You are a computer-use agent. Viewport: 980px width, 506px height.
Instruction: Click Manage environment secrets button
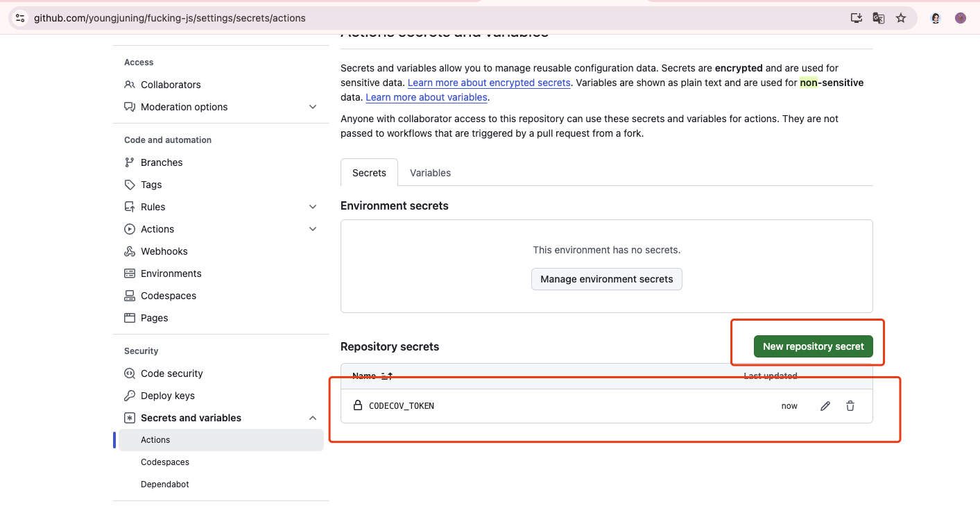607,279
